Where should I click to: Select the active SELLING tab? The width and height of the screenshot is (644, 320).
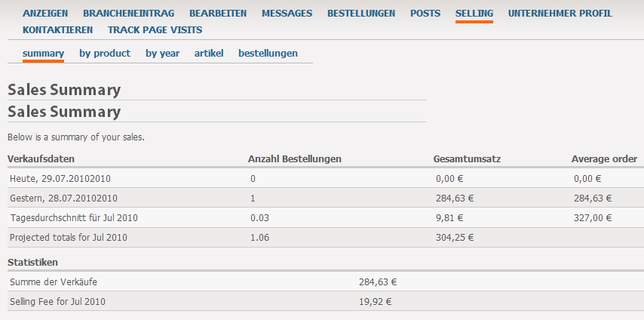(x=474, y=14)
